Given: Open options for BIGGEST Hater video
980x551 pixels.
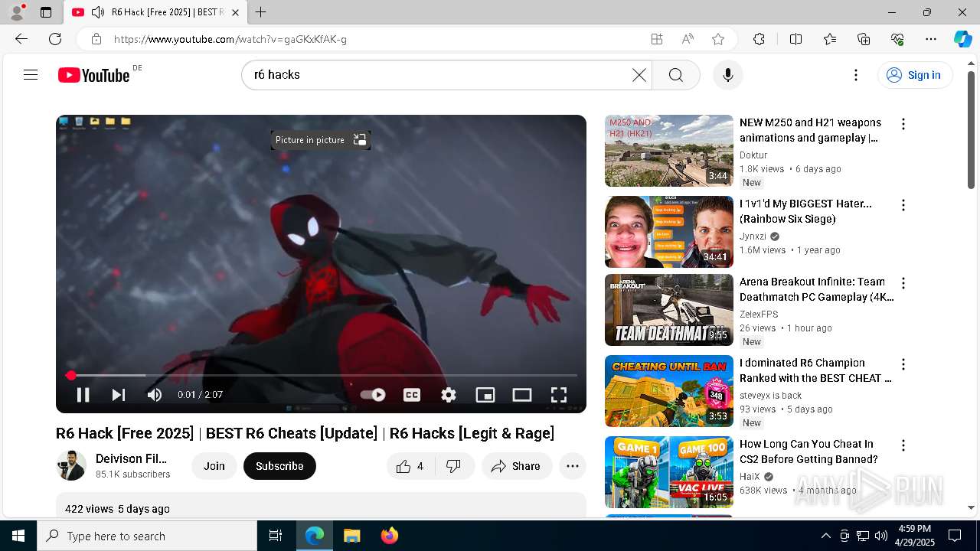Looking at the screenshot, I should pos(903,205).
